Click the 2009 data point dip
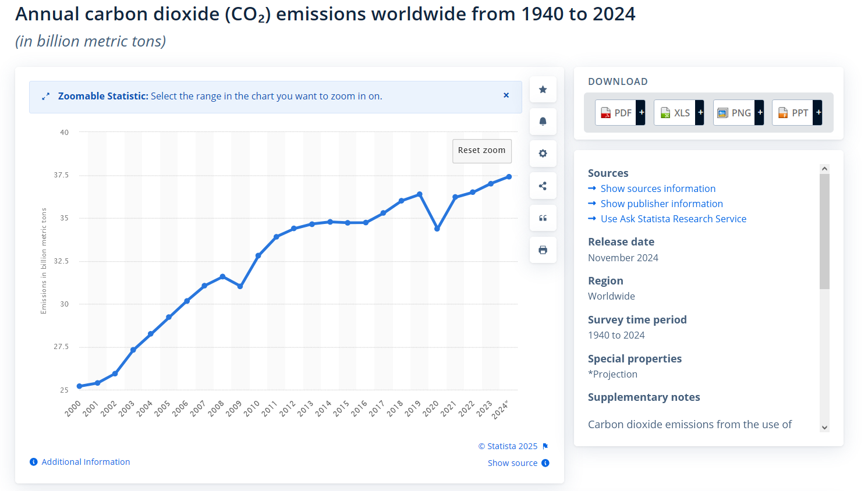 [240, 286]
